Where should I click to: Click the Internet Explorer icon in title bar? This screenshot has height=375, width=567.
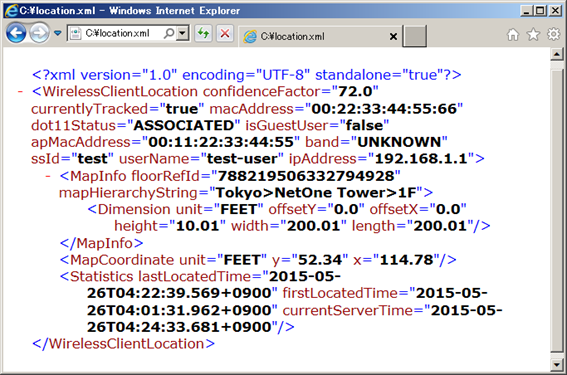pyautogui.click(x=11, y=10)
